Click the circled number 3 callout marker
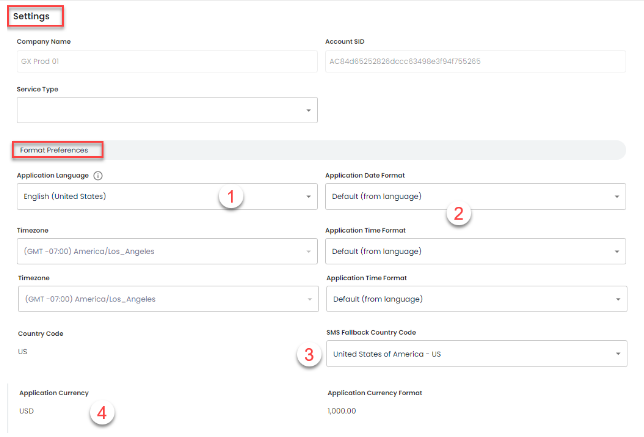This screenshot has width=644, height=437. 309,354
